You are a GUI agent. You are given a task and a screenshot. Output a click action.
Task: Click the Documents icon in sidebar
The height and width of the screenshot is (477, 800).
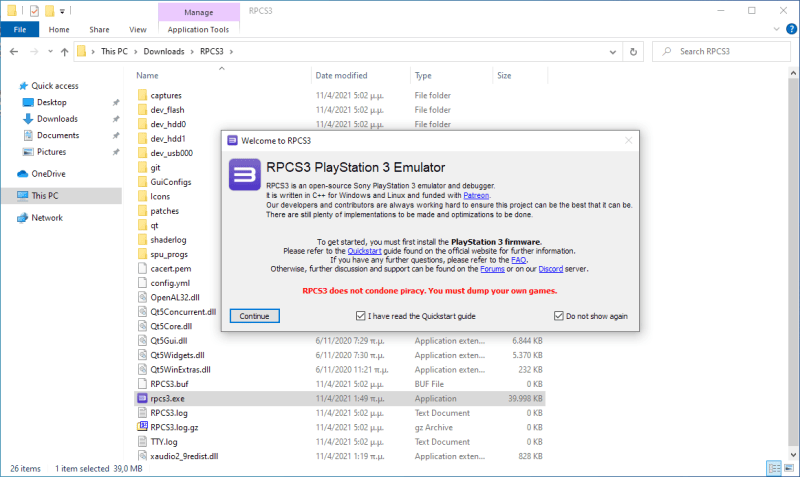[28, 135]
